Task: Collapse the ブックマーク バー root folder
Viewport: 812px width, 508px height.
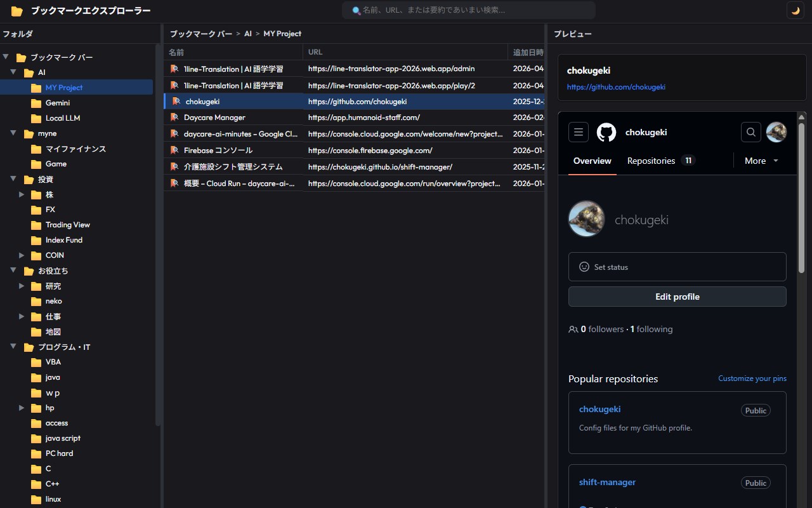Action: click(x=6, y=57)
